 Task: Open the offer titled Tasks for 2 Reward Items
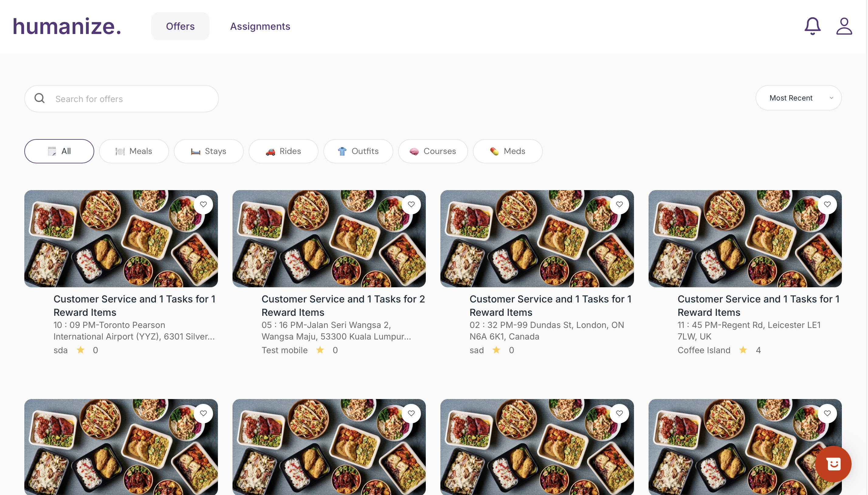[x=343, y=306]
